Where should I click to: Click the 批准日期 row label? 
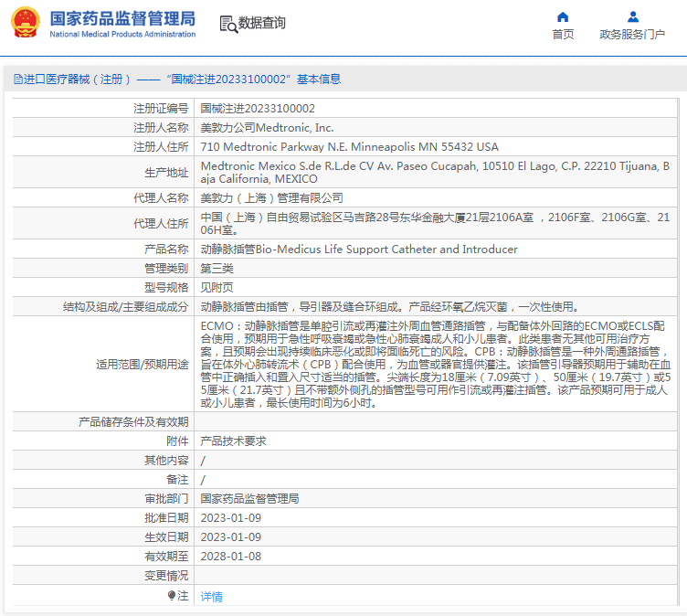click(x=166, y=518)
